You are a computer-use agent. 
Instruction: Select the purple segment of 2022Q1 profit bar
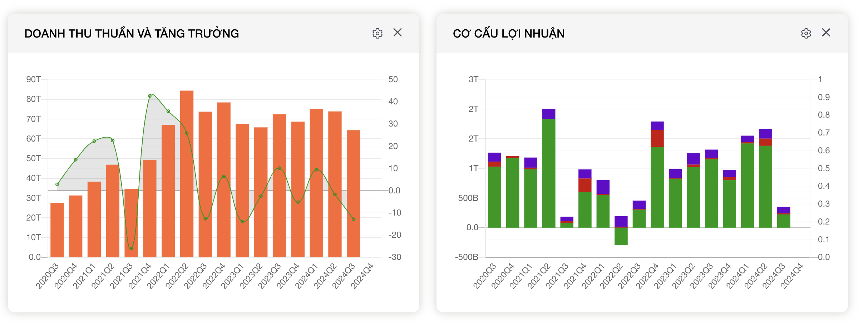click(603, 187)
